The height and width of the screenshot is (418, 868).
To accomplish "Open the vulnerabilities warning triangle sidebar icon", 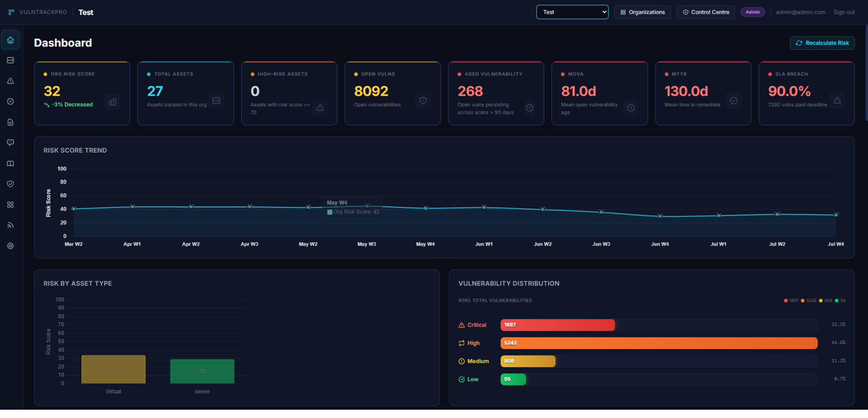I will click(x=10, y=81).
